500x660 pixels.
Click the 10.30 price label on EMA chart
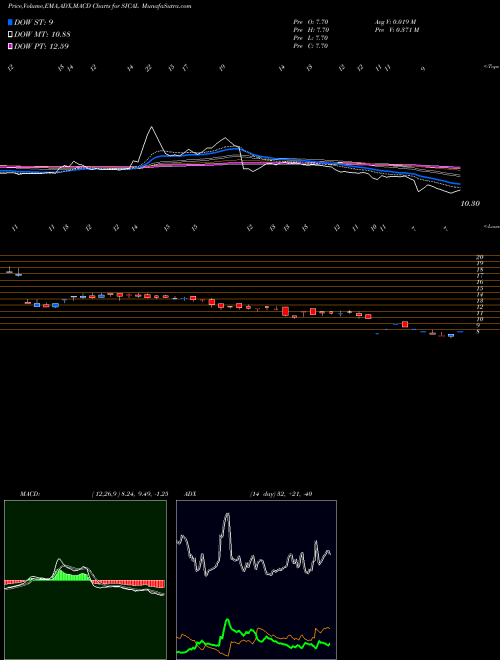pos(471,203)
